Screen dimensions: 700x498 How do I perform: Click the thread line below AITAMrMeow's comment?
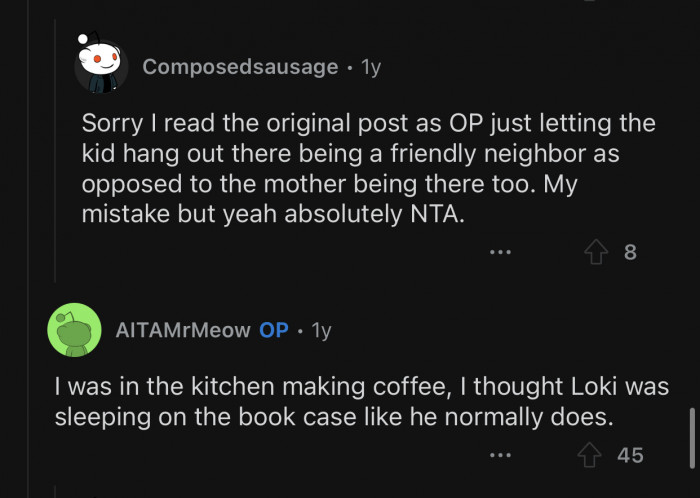[x=54, y=491]
